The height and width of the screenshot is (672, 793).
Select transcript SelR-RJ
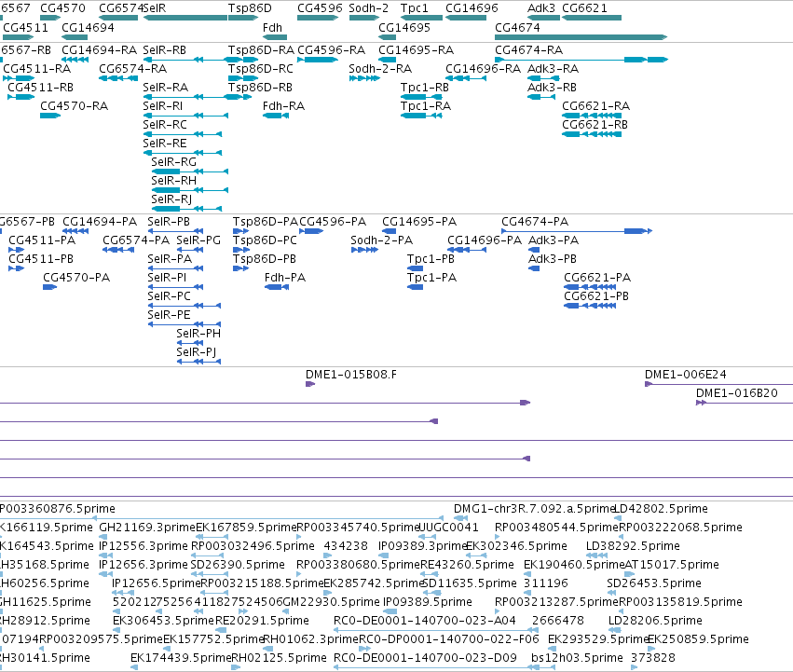pyautogui.click(x=171, y=199)
